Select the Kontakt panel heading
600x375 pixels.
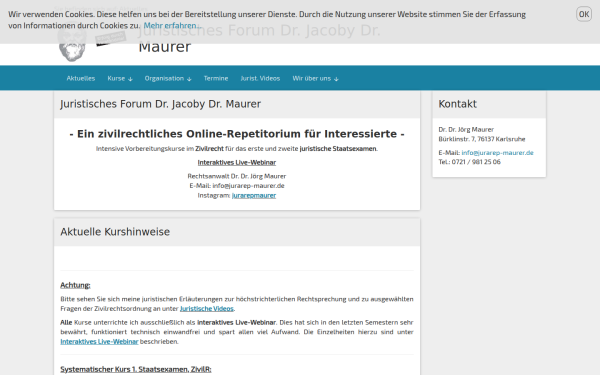458,104
